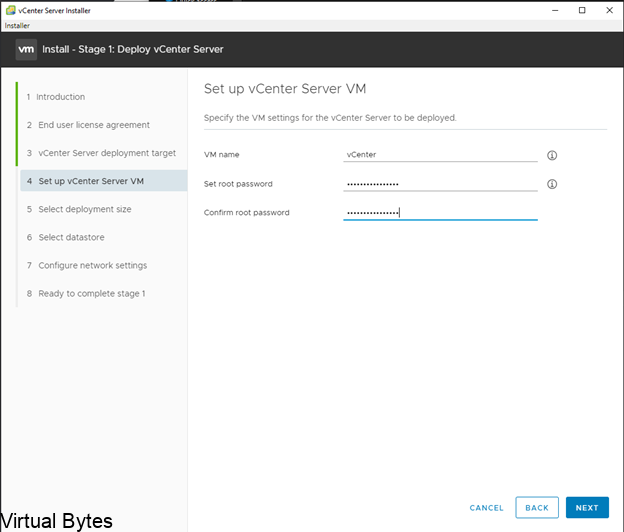Select step 4 Set up vCenter Server VM
This screenshot has width=624, height=532.
click(x=103, y=181)
